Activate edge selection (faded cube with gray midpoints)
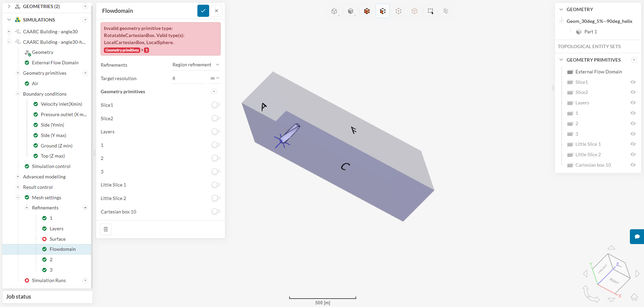This screenshot has height=307, width=644. coord(399,11)
